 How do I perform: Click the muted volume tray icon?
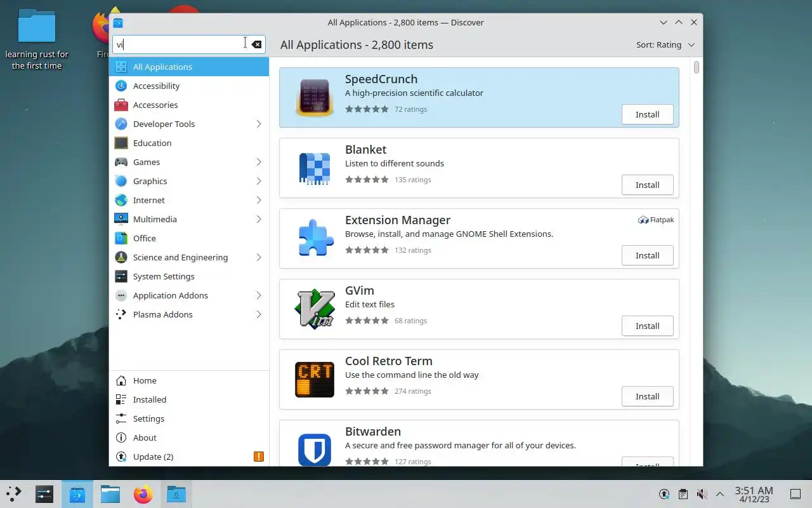tap(702, 494)
